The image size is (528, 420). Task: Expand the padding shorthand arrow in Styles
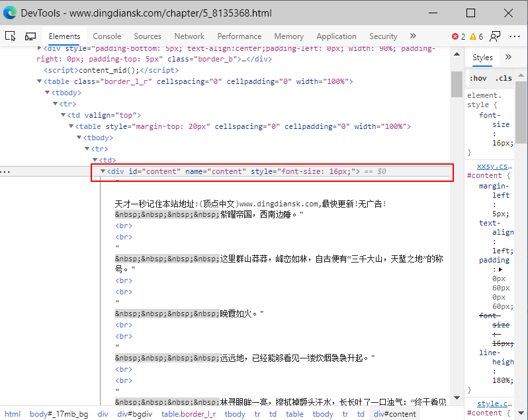click(x=501, y=270)
